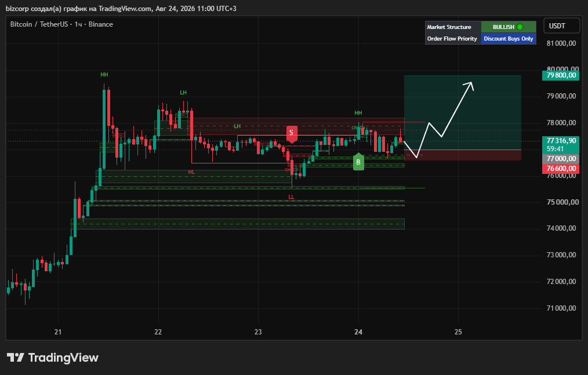This screenshot has width=588, height=375.
Task: Click the red LL structure label
Action: point(291,197)
